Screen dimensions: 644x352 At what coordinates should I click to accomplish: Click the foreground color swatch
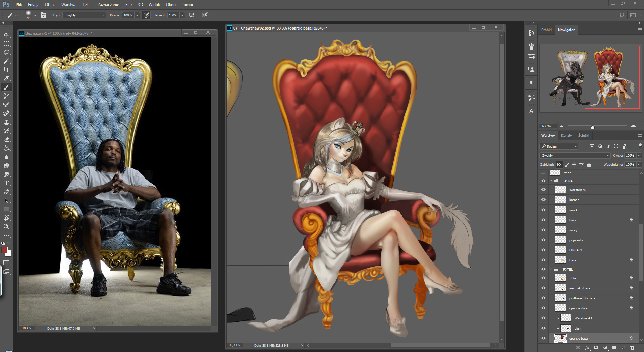tap(5, 250)
